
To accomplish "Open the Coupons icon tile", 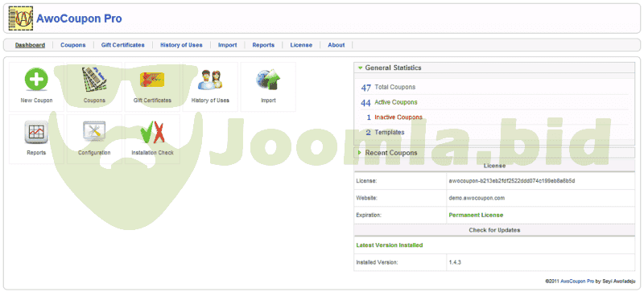I will 94,80.
